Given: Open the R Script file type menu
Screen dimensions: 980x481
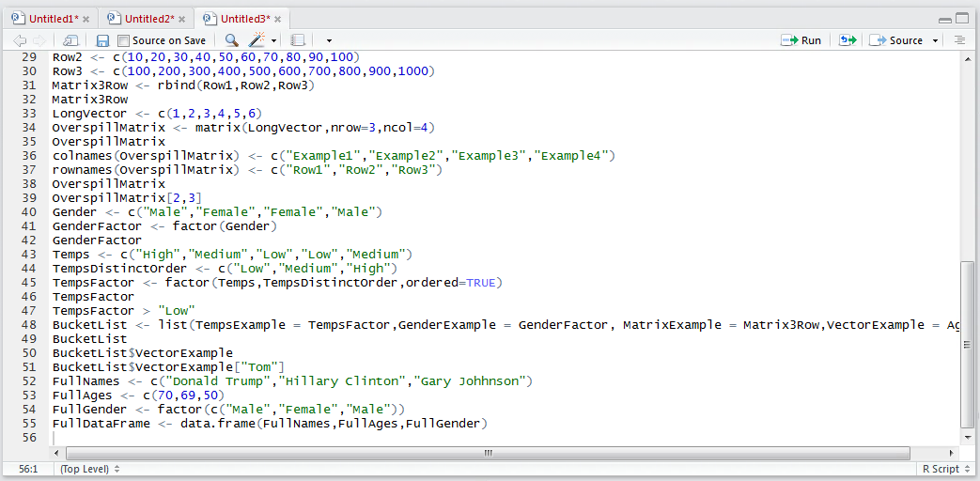Looking at the screenshot, I should point(945,469).
